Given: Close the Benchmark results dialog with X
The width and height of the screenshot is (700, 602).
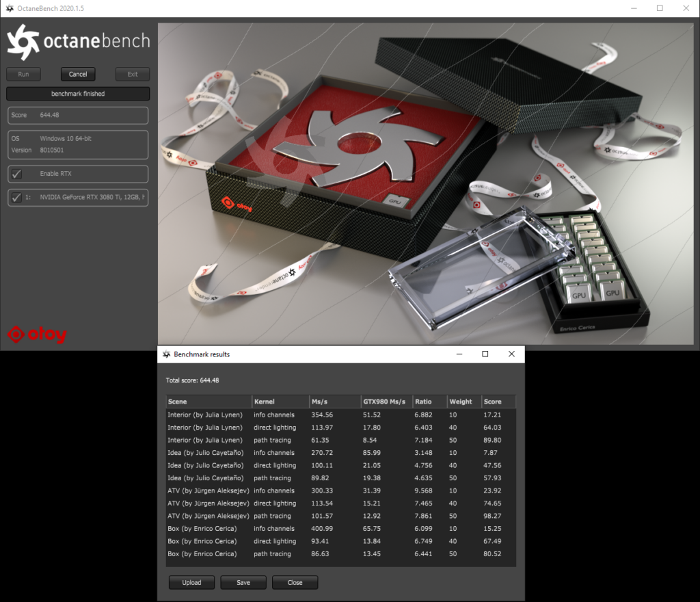Looking at the screenshot, I should 511,354.
